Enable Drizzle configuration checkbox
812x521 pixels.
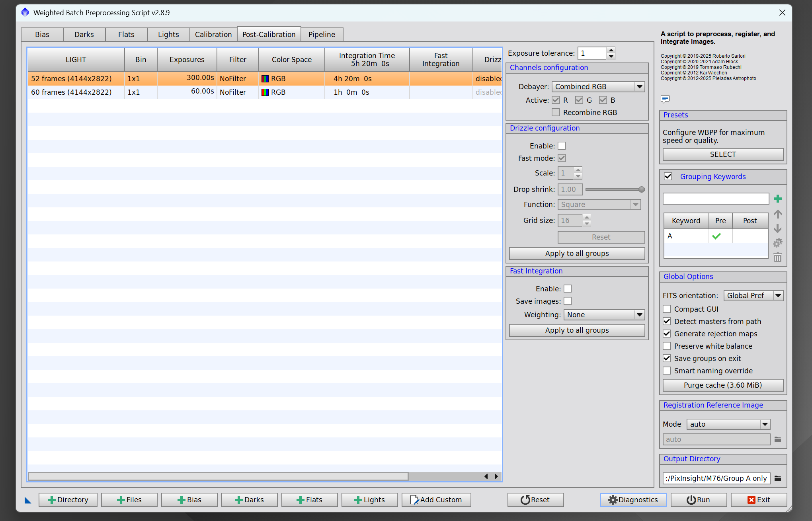coord(561,146)
